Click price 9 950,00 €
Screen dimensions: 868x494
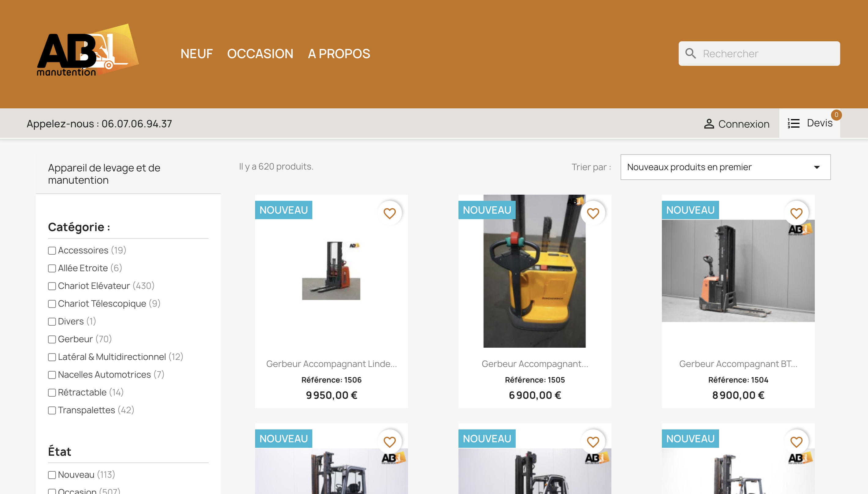[x=332, y=395]
